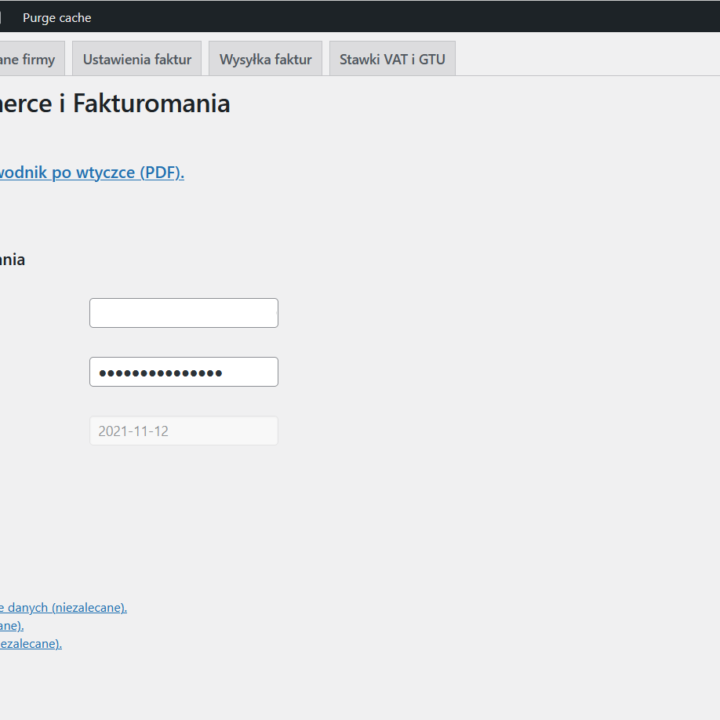Focus the empty text input field
This screenshot has height=720, width=720.
(183, 313)
